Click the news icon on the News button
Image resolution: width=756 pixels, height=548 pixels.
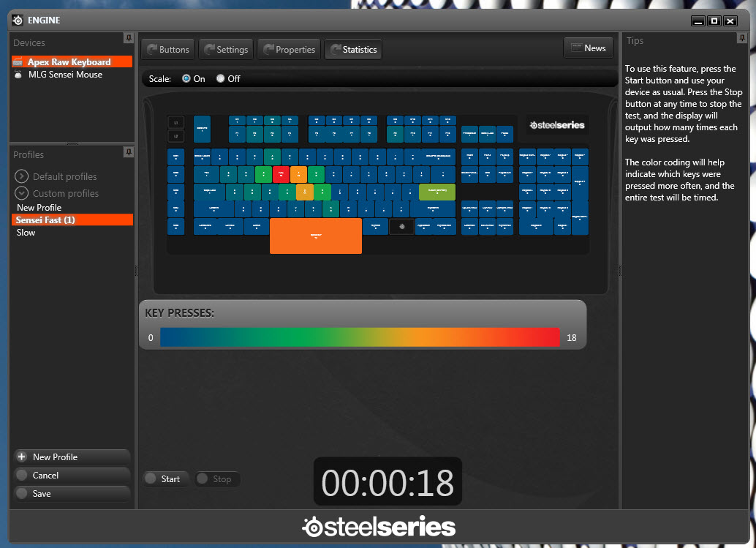pos(576,48)
